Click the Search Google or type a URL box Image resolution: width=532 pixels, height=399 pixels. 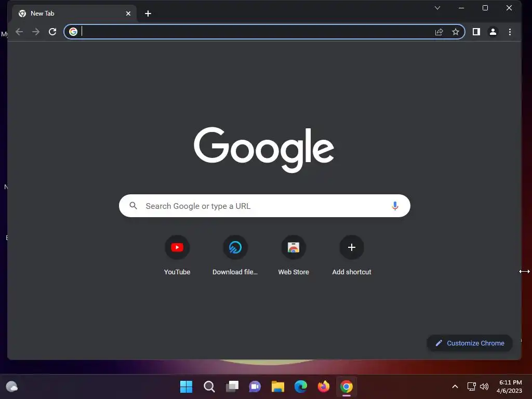(x=264, y=206)
